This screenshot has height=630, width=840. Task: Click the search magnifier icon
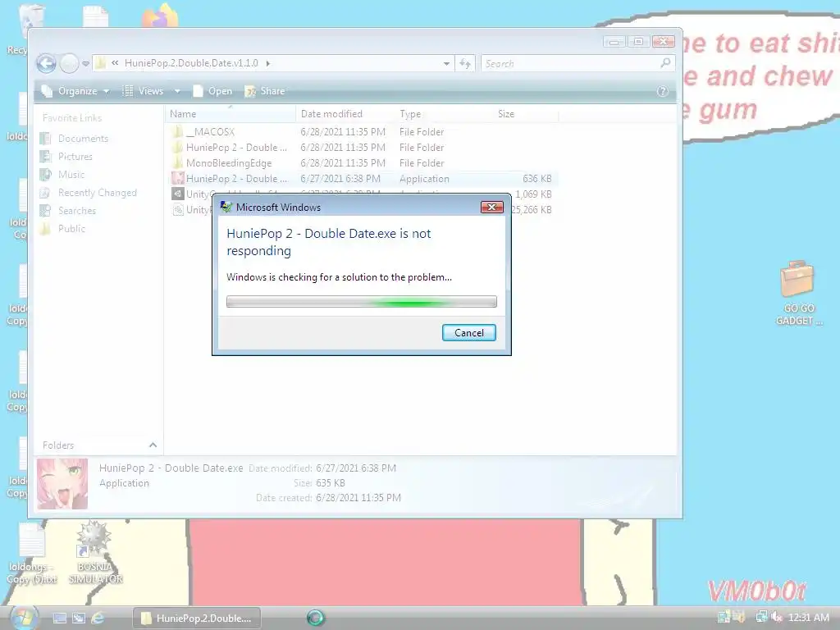point(665,63)
